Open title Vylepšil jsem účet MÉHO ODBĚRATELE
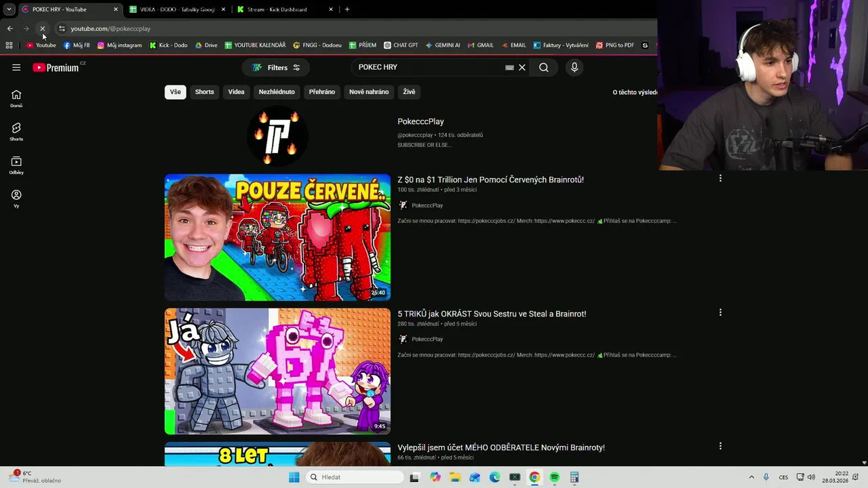 (501, 447)
